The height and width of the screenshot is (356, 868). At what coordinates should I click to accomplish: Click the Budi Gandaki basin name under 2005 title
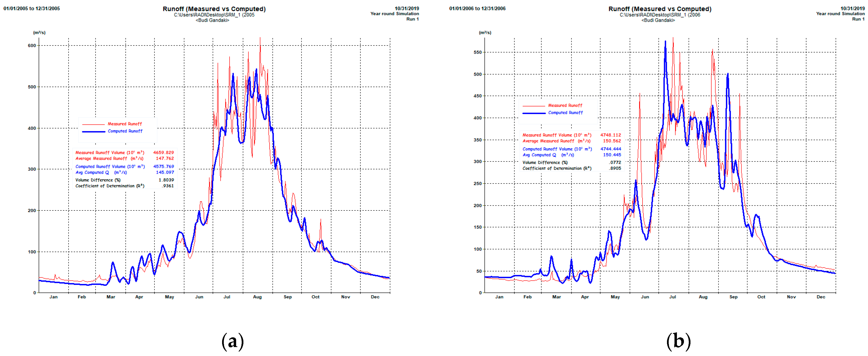(x=212, y=20)
